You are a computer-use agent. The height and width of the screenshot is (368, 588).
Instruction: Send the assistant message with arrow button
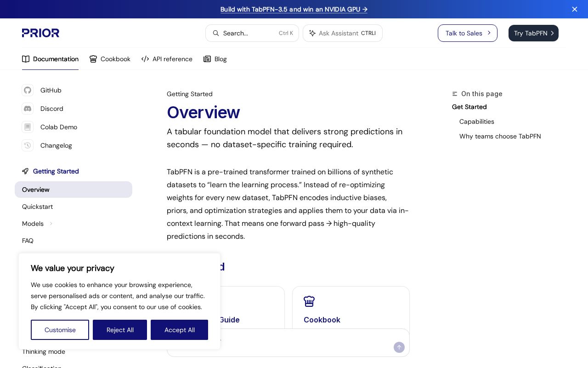399,347
